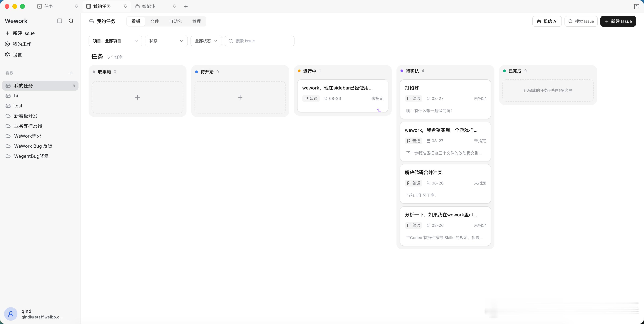Image resolution: width=644 pixels, height=324 pixels.
Task: Open the WeWork需求 board
Action: [40, 136]
